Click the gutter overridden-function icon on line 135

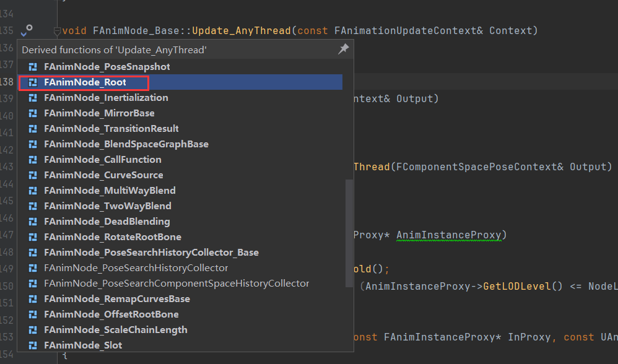(26, 30)
